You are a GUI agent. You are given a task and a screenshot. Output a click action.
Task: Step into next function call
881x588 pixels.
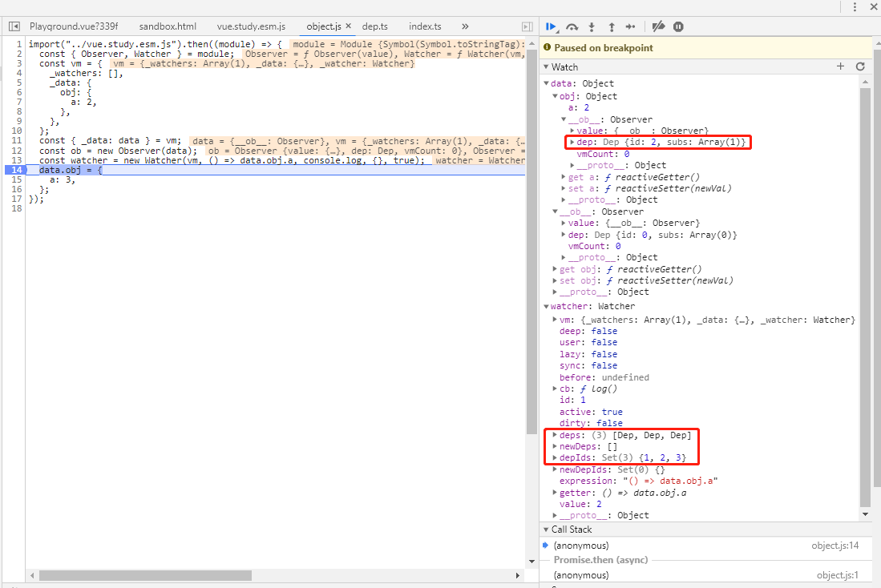[x=592, y=26]
